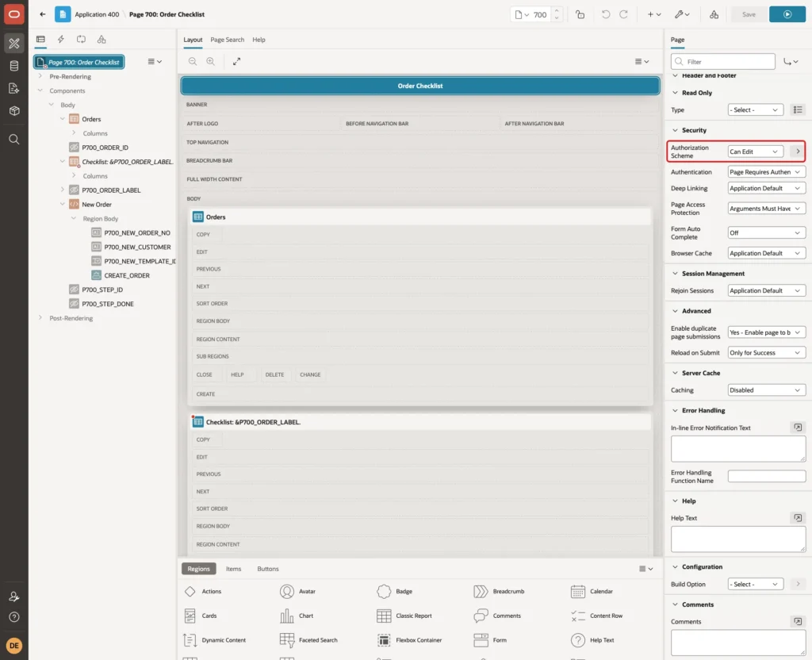This screenshot has width=812, height=660.
Task: Switch to the Layout tab
Action: 193,40
